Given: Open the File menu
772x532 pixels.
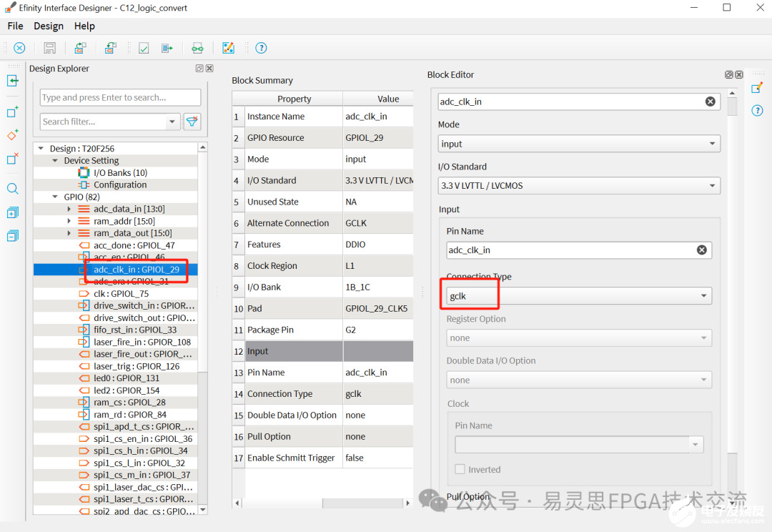Looking at the screenshot, I should tap(15, 26).
